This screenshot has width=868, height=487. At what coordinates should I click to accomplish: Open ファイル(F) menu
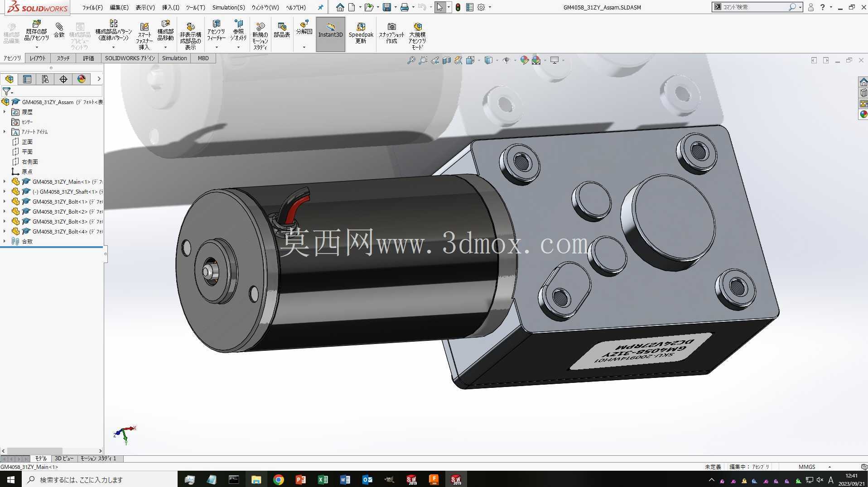pyautogui.click(x=92, y=7)
